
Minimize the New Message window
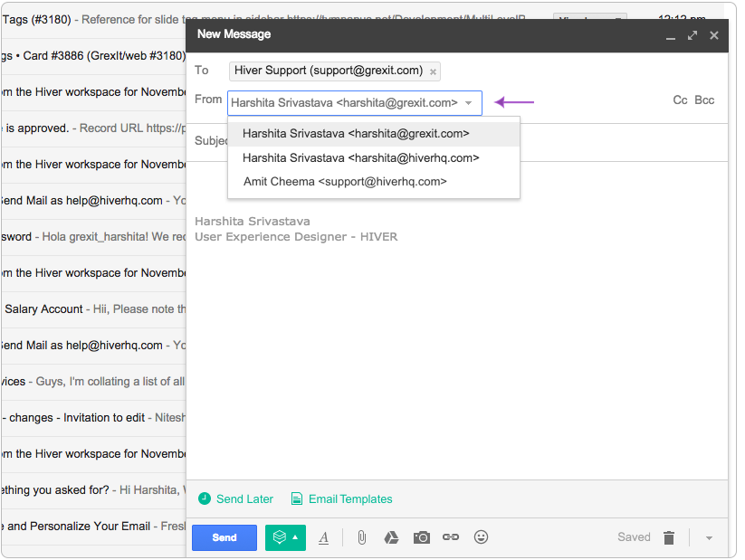coord(671,36)
